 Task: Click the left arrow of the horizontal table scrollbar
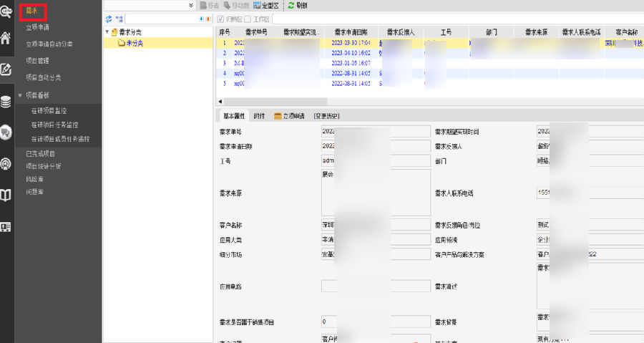[x=220, y=102]
